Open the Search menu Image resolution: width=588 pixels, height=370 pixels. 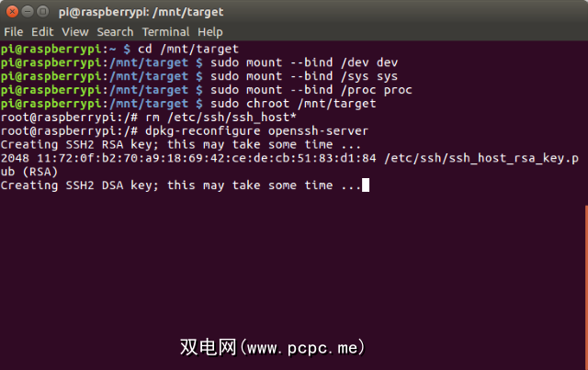(x=116, y=32)
